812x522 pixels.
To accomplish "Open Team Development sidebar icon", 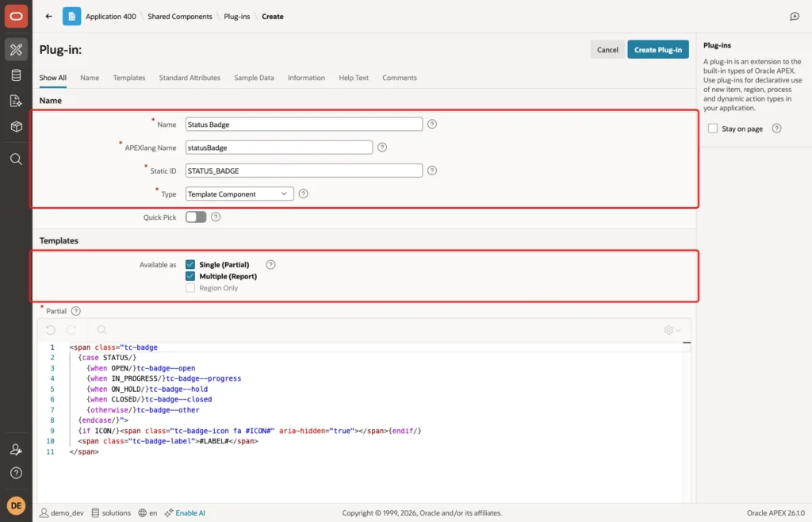I will point(16,101).
